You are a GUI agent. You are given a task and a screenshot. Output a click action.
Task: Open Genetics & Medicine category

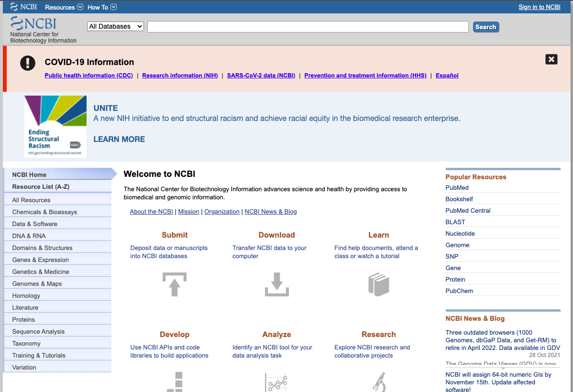(57, 272)
